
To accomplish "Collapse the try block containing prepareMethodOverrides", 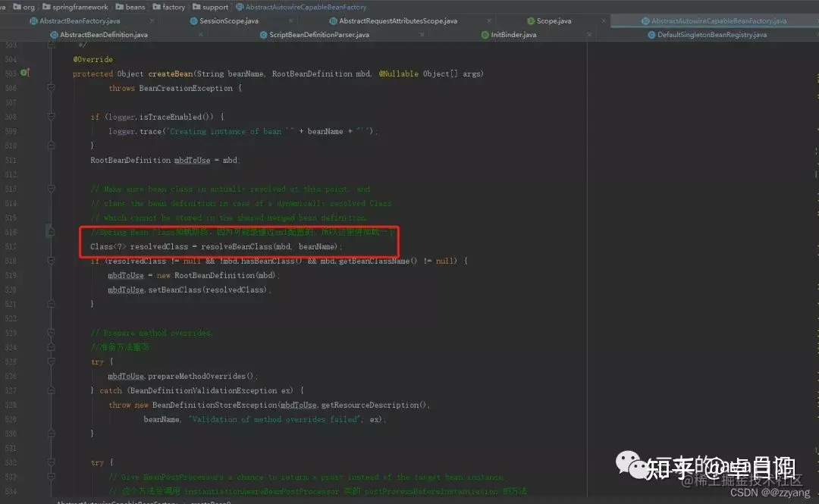I will click(x=52, y=362).
